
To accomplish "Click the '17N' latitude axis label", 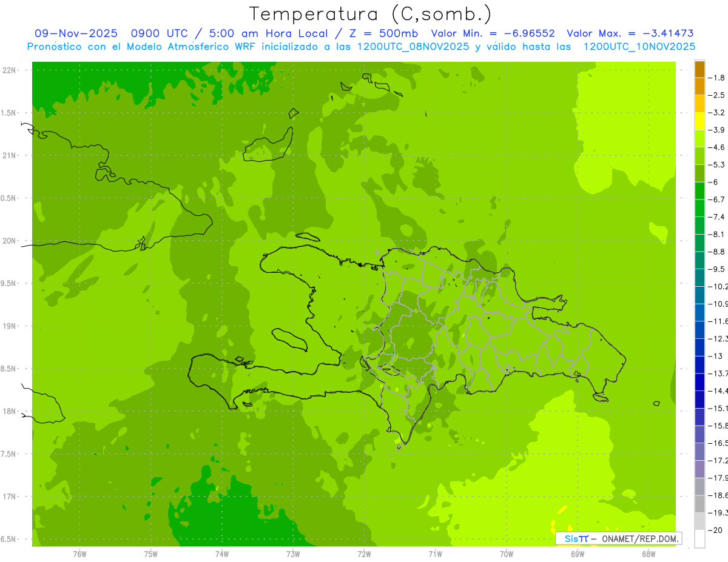I will point(8,497).
